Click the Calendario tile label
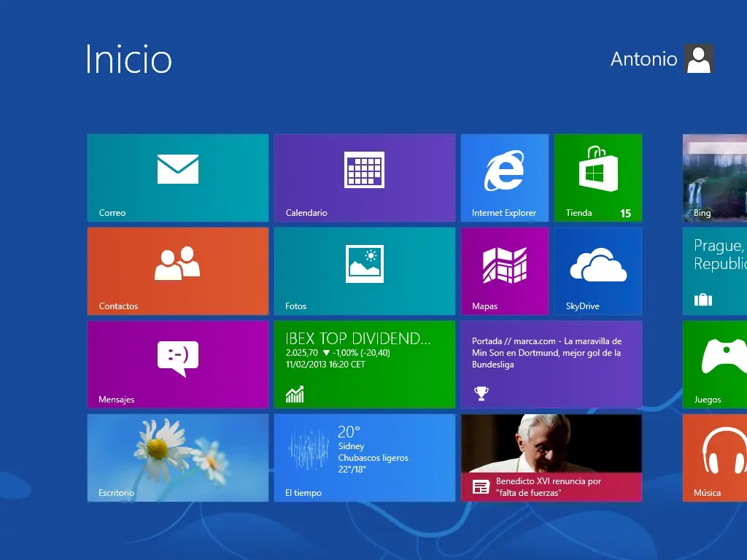Screen dimensions: 747x560 tap(306, 213)
